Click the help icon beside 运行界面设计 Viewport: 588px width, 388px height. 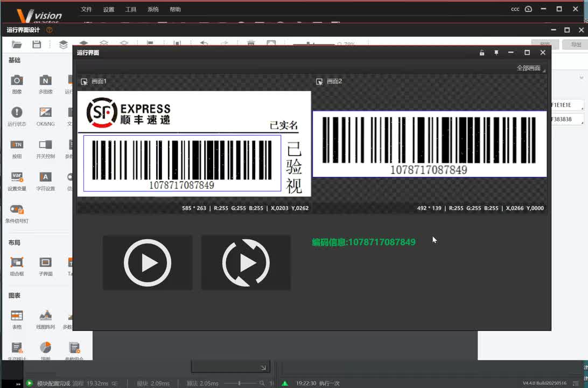click(49, 30)
